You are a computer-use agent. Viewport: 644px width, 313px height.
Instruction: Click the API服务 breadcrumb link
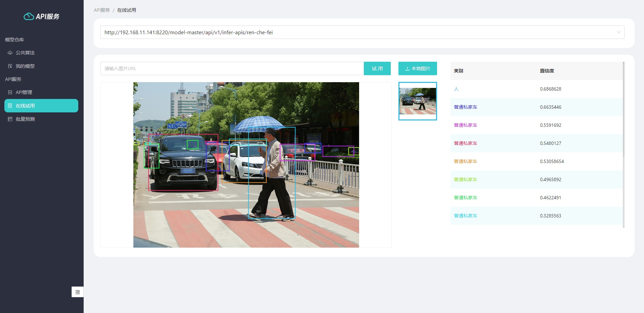(102, 10)
